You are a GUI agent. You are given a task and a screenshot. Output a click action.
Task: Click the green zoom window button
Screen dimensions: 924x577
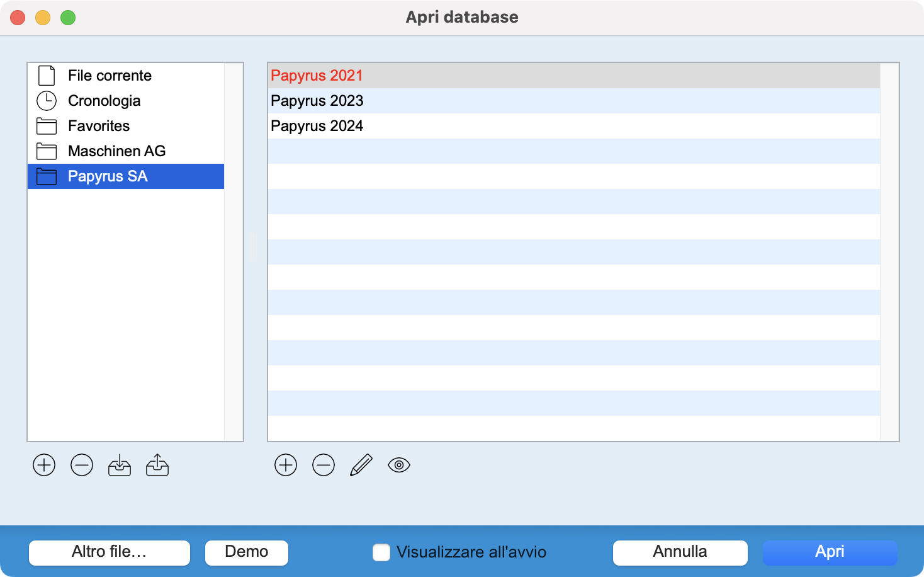(x=68, y=18)
